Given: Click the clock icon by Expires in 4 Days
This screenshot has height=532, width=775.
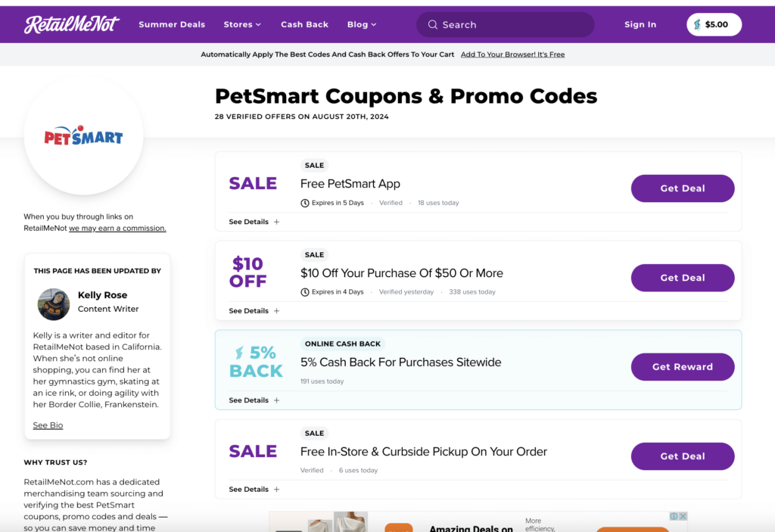Looking at the screenshot, I should [x=305, y=292].
